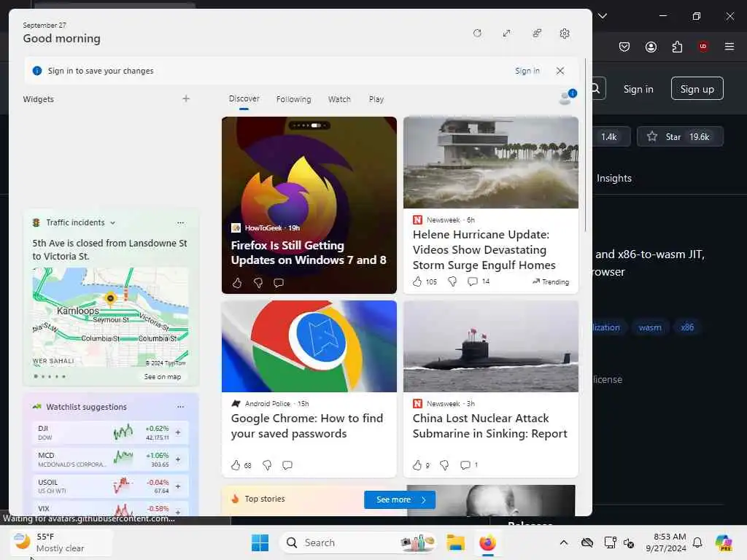Click GitHub Sign in link
Screen dimensions: 747x560
(638, 89)
